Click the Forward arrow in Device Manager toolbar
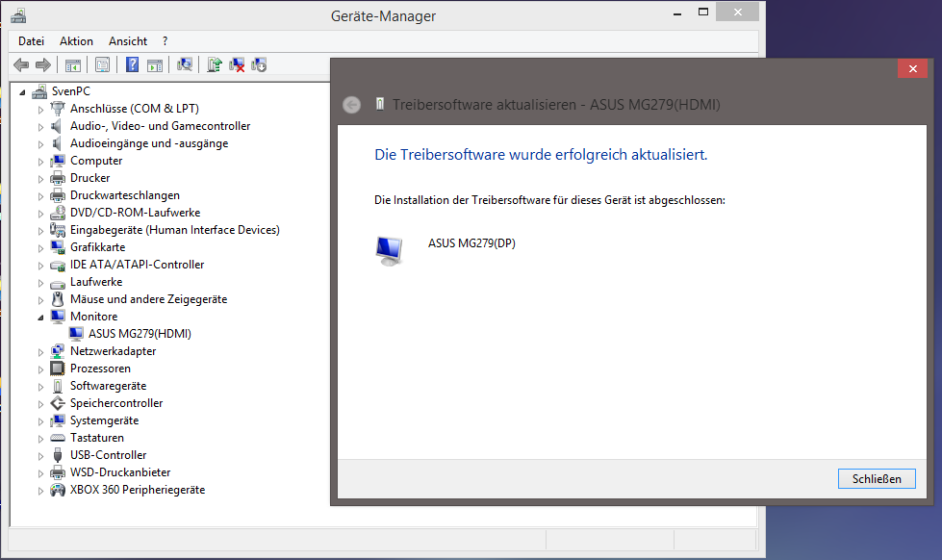Screen dimensions: 942x560 point(43,64)
